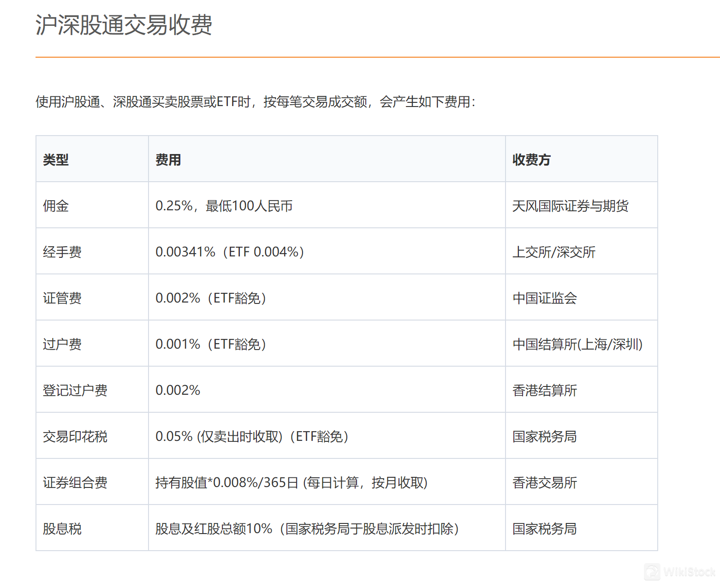Click the fee 0.05% (仅卖出时收取)
The height and width of the screenshot is (588, 720).
point(219,436)
